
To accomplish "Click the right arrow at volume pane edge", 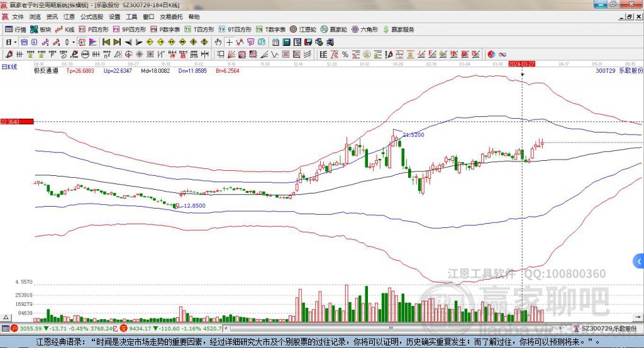I will pos(638,317).
